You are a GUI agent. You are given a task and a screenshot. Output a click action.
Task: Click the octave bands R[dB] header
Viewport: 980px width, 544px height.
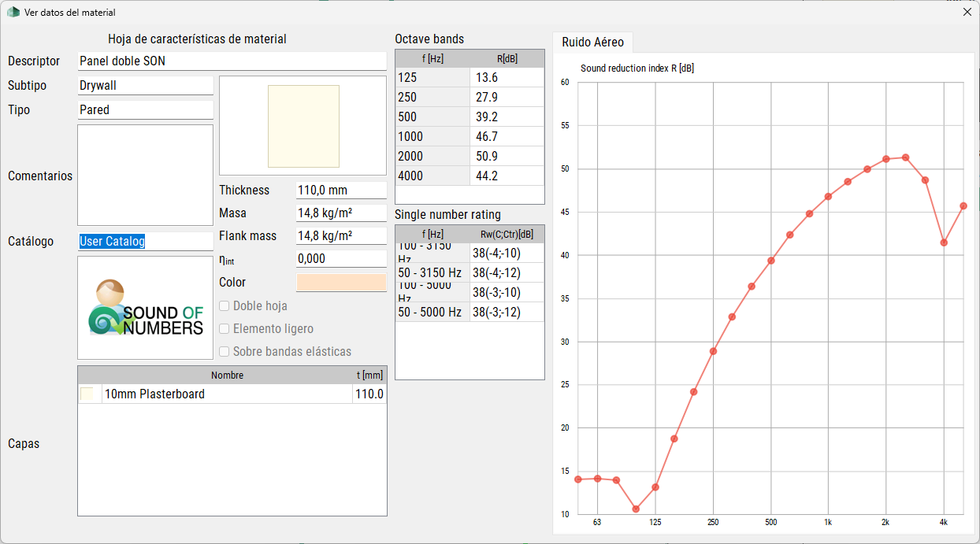pyautogui.click(x=507, y=58)
